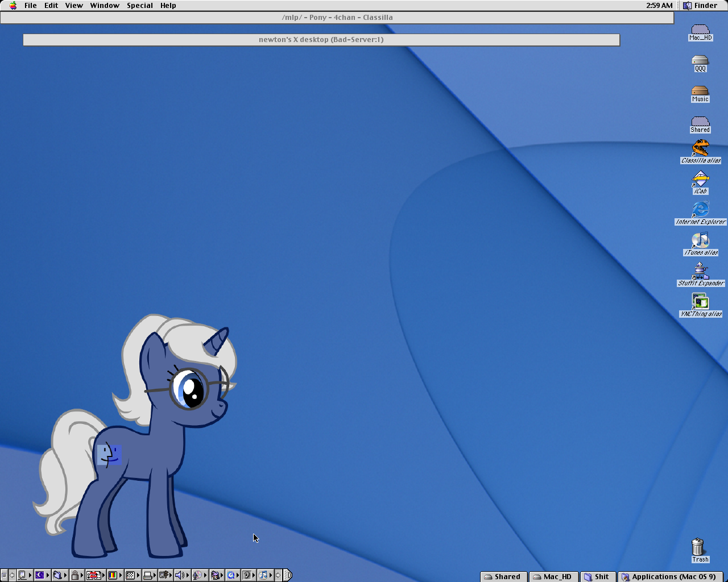Open the Web Sharing module
The height and width of the screenshot is (582, 728).
pyautogui.click(x=217, y=575)
